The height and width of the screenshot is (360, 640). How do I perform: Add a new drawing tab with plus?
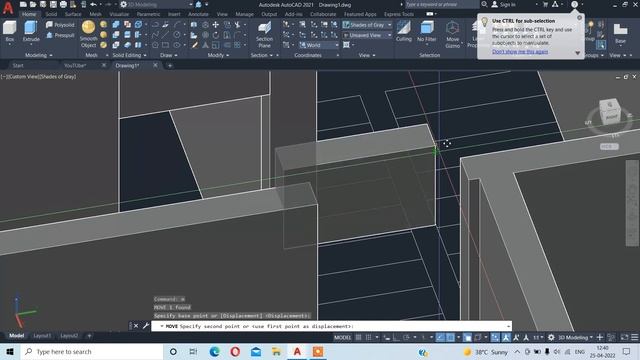pos(170,65)
